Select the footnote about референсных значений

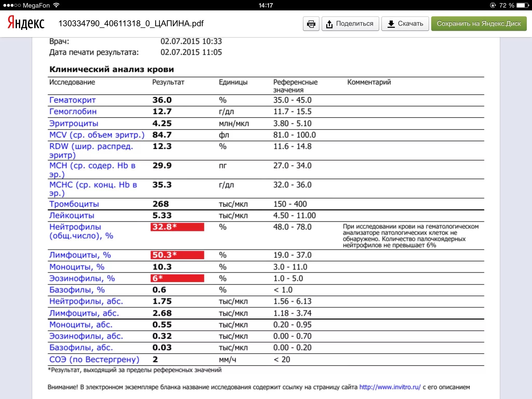(135, 370)
